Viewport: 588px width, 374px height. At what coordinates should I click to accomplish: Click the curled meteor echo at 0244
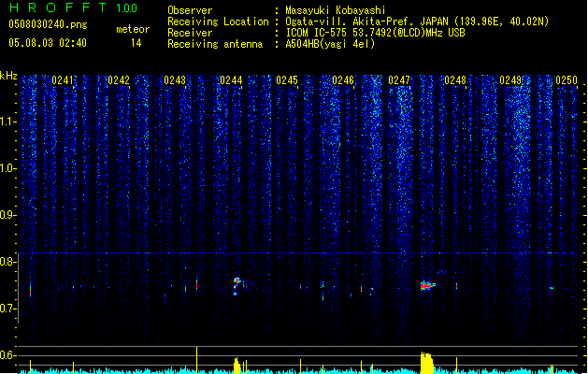click(237, 287)
